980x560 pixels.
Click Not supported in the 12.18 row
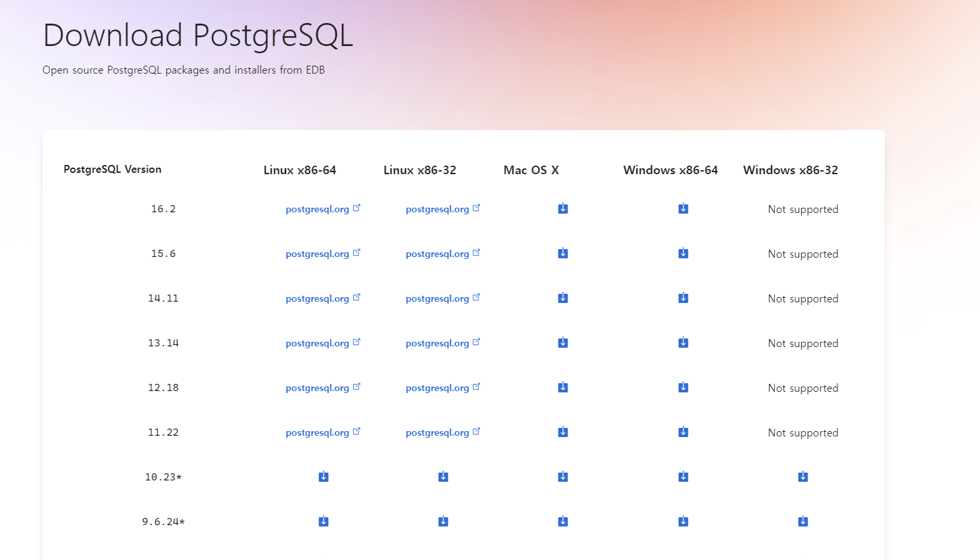click(x=803, y=388)
